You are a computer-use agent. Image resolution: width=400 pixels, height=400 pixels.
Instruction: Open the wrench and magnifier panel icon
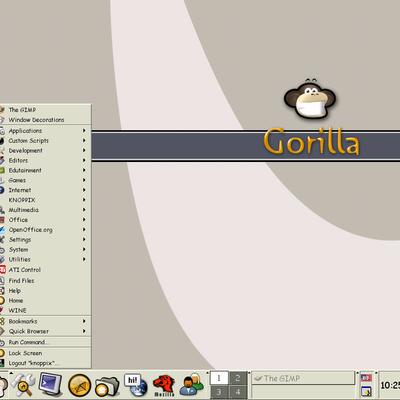click(x=23, y=385)
